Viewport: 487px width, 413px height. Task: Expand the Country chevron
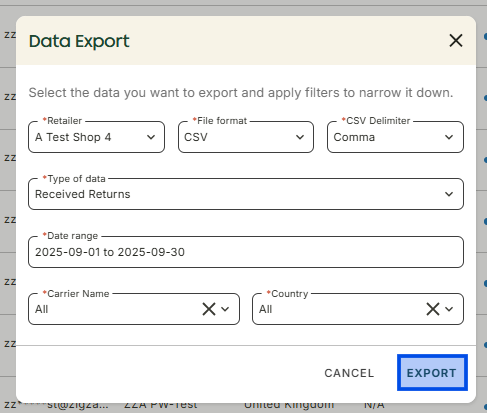449,309
